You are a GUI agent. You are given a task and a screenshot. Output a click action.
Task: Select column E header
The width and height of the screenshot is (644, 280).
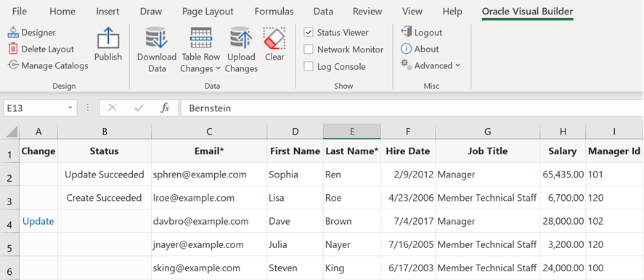click(351, 132)
